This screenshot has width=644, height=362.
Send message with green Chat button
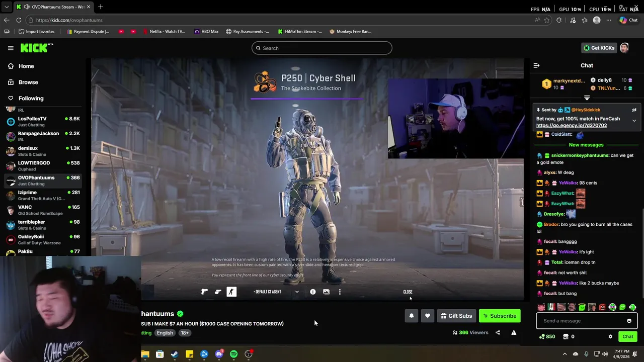pos(628,336)
